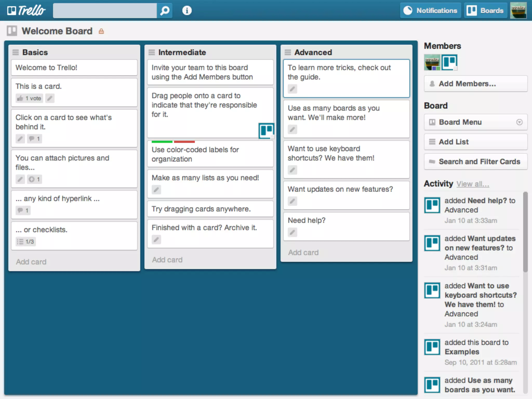The image size is (532, 399).
Task: Open the Notifications menu
Action: coord(430,11)
